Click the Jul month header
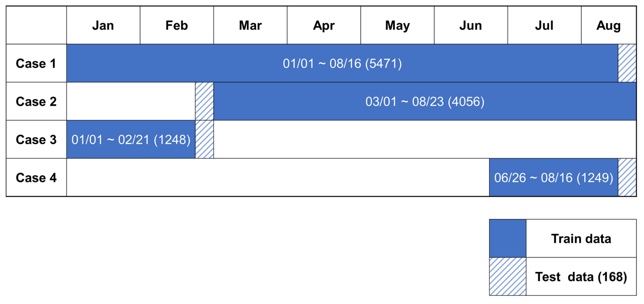Image resolution: width=644 pixels, height=304 pixels. (x=544, y=25)
